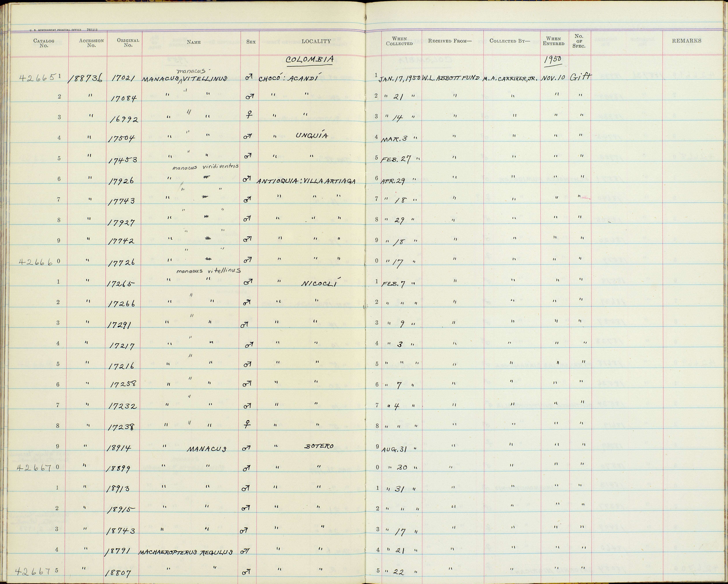The width and height of the screenshot is (728, 584).
Task: Click the 'Sex' column header
Action: pyautogui.click(x=251, y=42)
